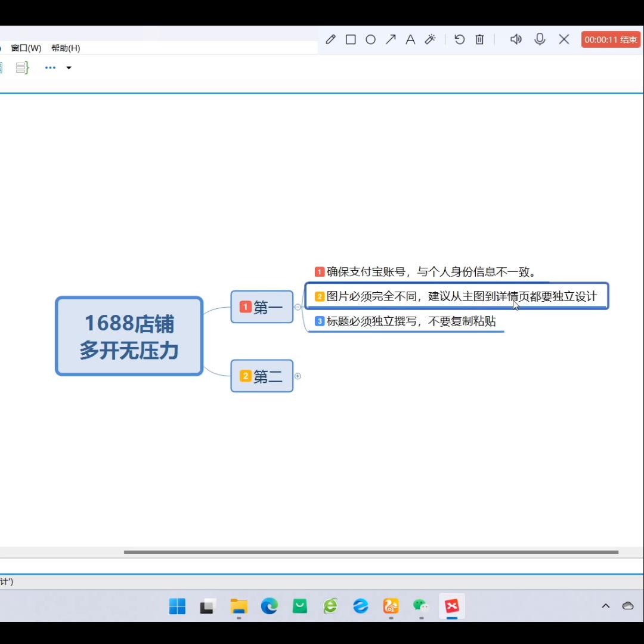
Task: Select the text annotation tool
Action: pos(410,39)
